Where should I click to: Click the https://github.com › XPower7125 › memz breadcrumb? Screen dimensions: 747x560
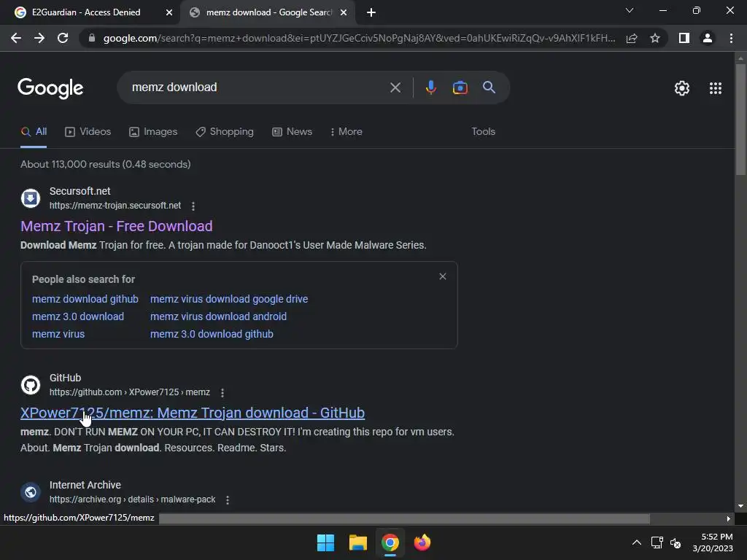coord(130,392)
